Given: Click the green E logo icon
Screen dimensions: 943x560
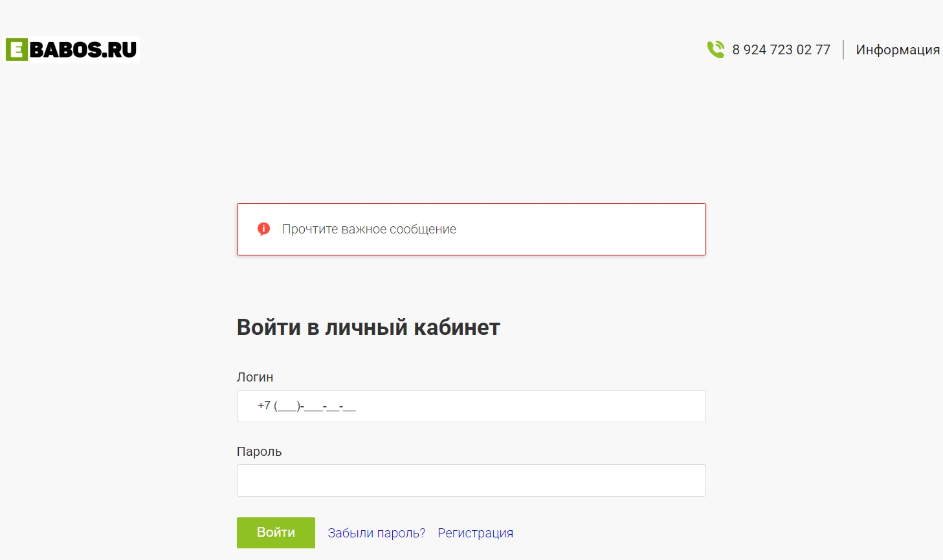Looking at the screenshot, I should pos(17,50).
